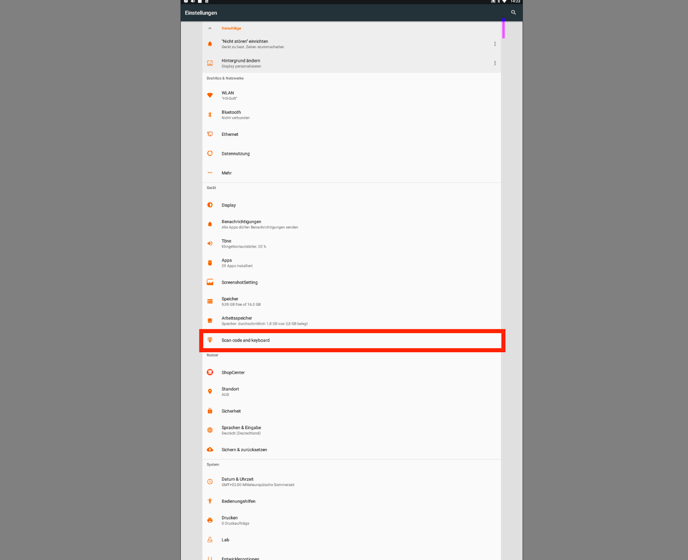Open Display settings via brightness icon
The image size is (688, 560).
[210, 205]
